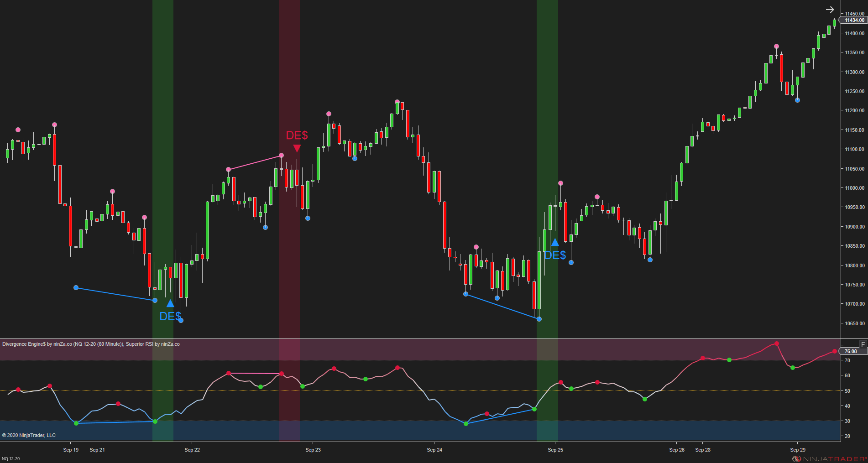Screen dimensions: 868x463
Task: Click the blue DE$ buy signal arrow near Sep 21
Action: [x=170, y=302]
